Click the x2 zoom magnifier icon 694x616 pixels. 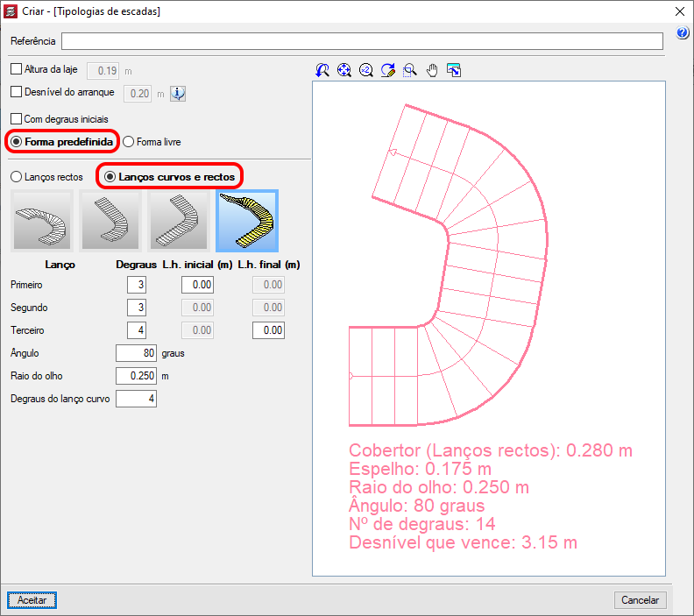coord(366,70)
